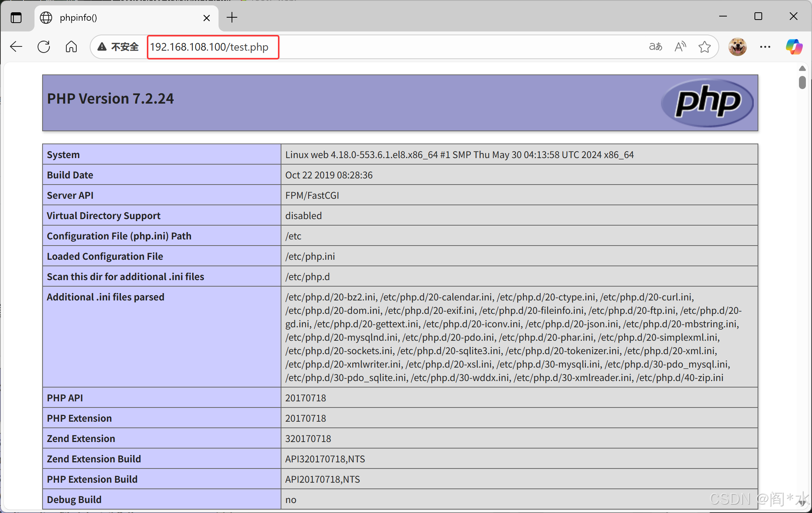Click the vertical scrollbar thumb
This screenshot has width=812, height=513.
pos(802,82)
